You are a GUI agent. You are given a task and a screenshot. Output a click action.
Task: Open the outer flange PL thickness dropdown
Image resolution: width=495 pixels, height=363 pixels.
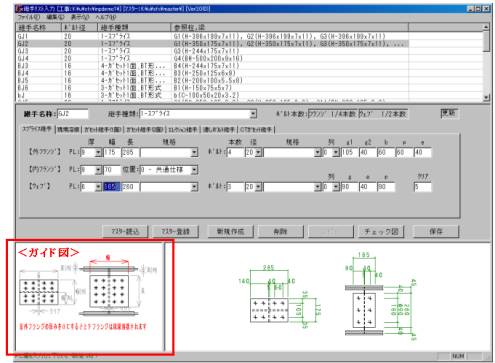[x=98, y=153]
